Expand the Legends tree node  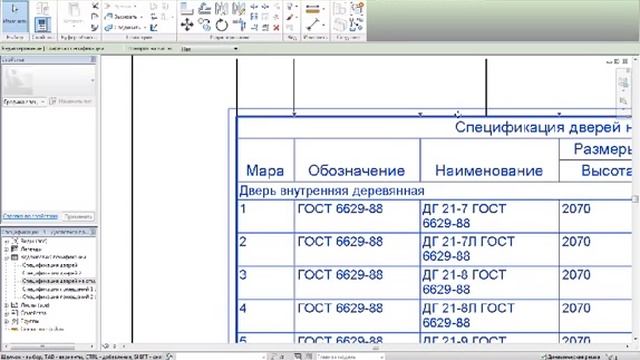[x=7, y=249]
